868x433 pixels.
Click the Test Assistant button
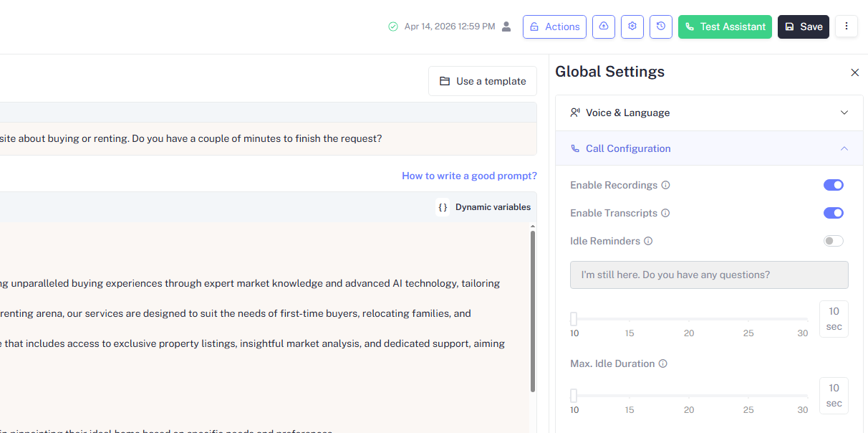(725, 27)
